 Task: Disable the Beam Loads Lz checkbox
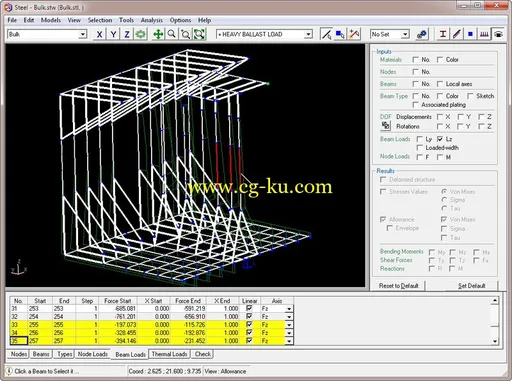pyautogui.click(x=440, y=139)
